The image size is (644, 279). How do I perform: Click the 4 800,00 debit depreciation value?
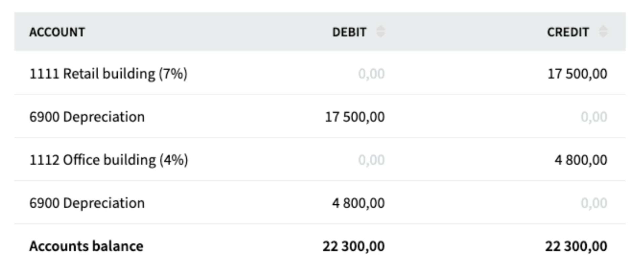[x=358, y=203]
